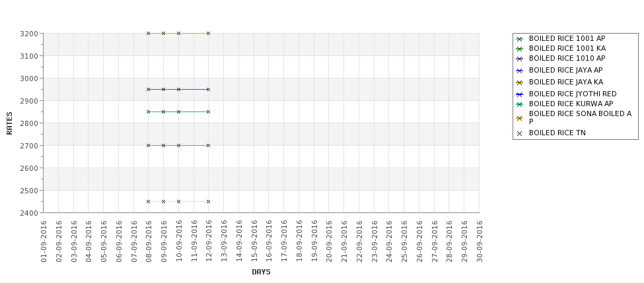Click the BOILED RICE 1001 AP legend marker
The width and height of the screenshot is (644, 283).
[x=520, y=39]
